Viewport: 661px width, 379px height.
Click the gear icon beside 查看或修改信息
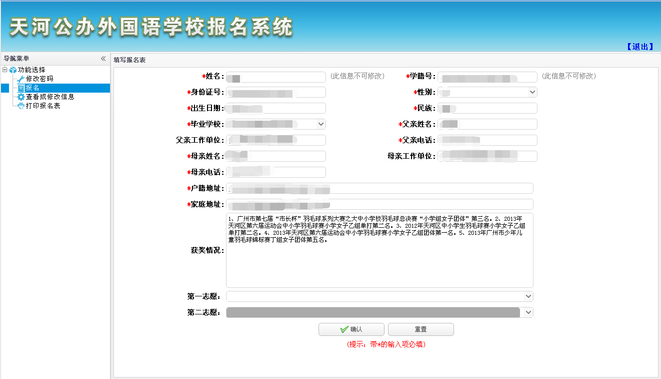coord(21,97)
